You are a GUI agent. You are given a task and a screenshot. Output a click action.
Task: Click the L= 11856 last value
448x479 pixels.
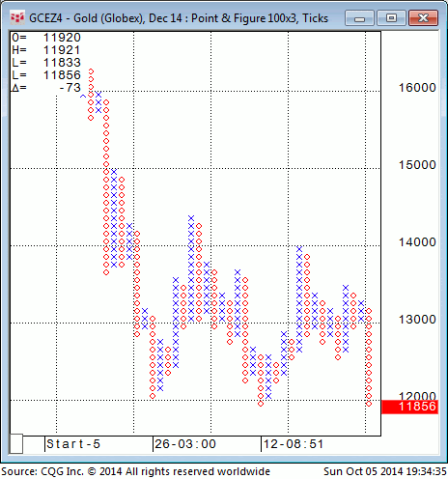click(46, 75)
